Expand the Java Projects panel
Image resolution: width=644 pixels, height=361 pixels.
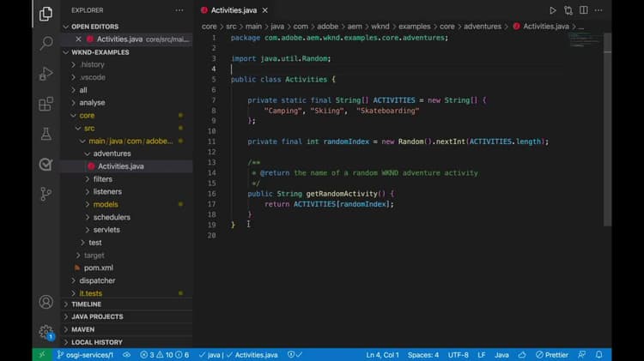coord(97,316)
